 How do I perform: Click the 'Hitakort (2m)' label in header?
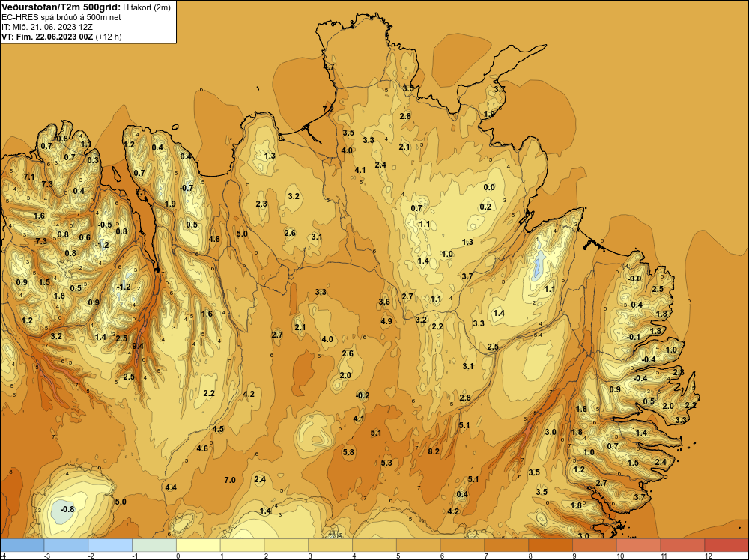point(147,7)
